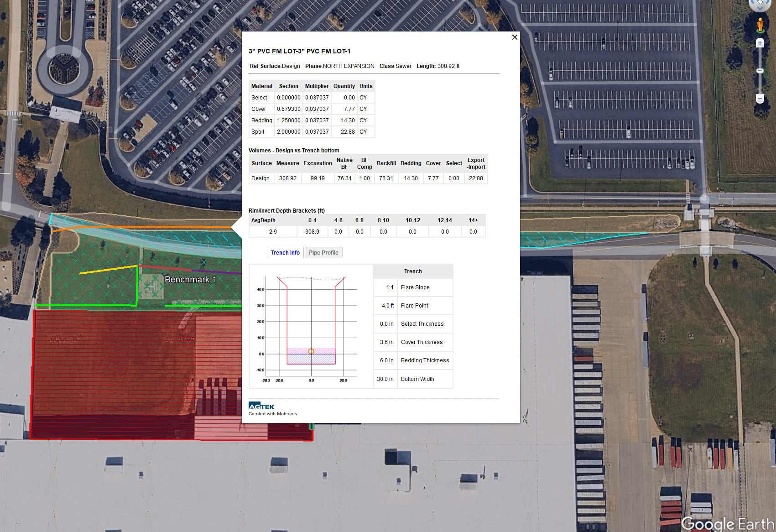776x532 pixels.
Task: Click the pipe marker in trench diagram
Action: [311, 351]
